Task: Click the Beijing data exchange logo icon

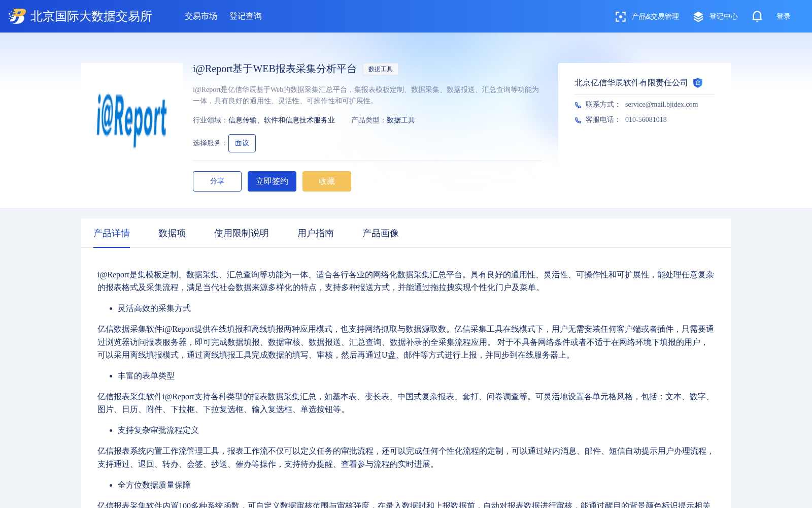Action: [x=17, y=16]
